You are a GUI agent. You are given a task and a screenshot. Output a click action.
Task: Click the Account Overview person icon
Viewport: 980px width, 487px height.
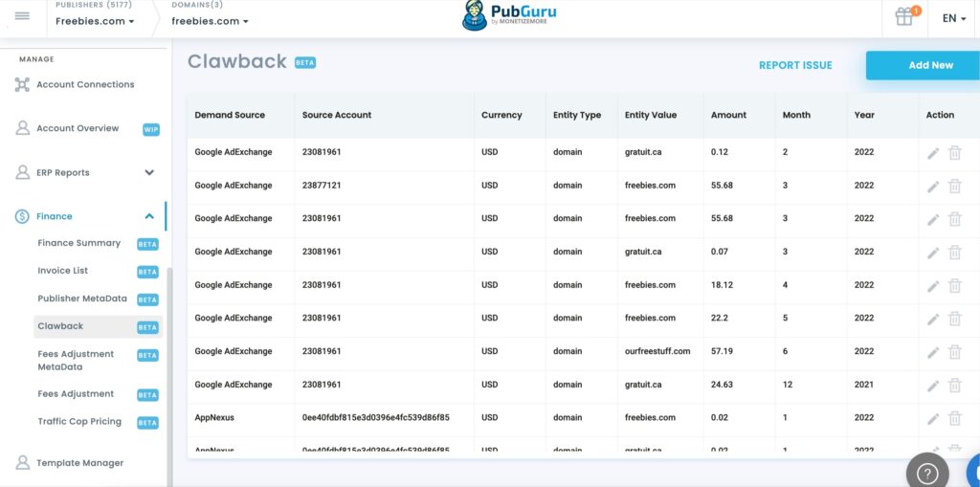(23, 128)
